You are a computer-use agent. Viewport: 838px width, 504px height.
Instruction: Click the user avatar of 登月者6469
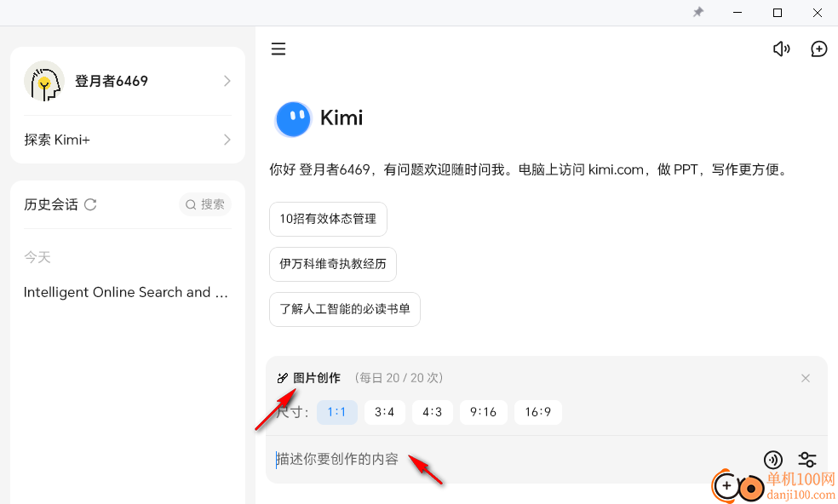(x=44, y=81)
